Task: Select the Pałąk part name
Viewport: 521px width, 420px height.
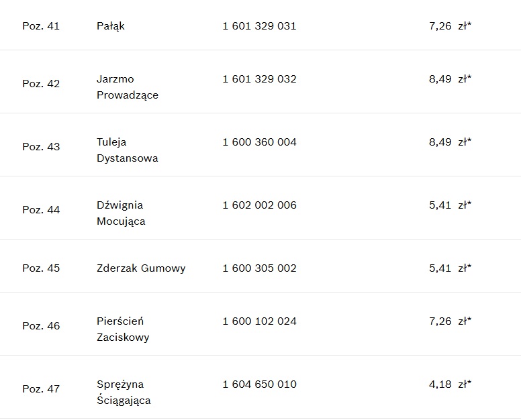Action: (x=111, y=26)
